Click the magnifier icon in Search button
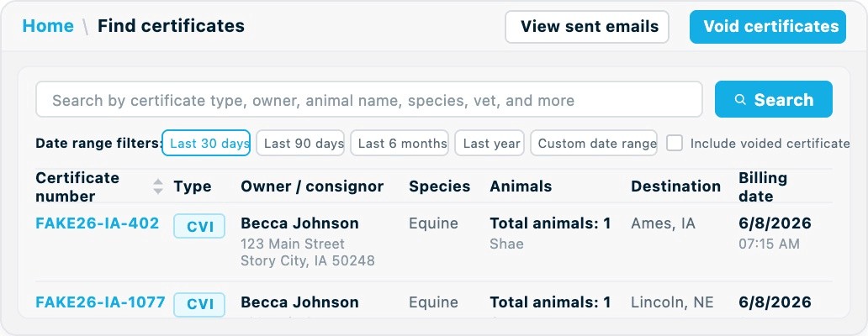The height and width of the screenshot is (336, 868). (740, 99)
